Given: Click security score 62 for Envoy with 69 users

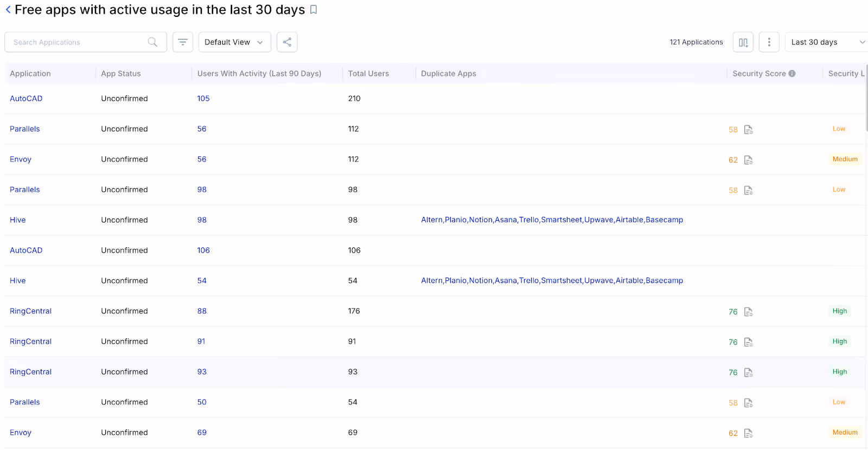Looking at the screenshot, I should [x=733, y=433].
